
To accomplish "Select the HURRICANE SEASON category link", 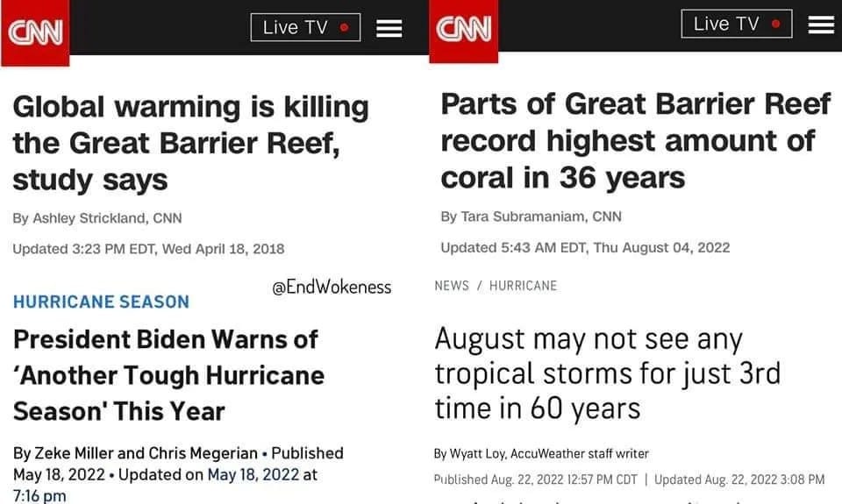I will [101, 302].
